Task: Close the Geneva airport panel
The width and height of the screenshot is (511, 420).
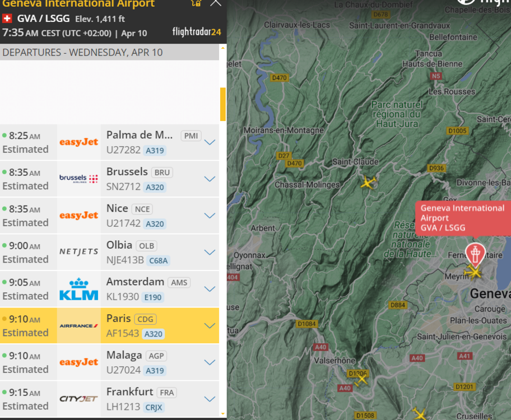Action: click(x=216, y=3)
